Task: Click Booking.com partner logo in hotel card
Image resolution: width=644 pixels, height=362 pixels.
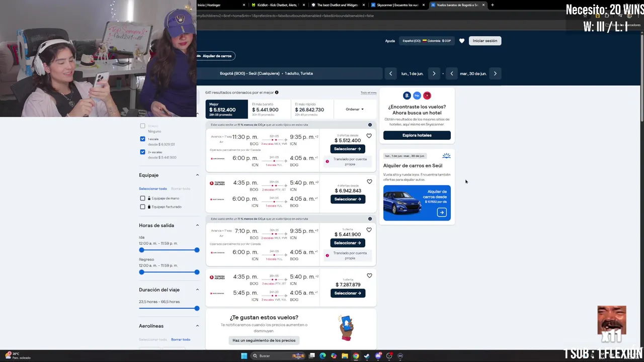Action: (x=407, y=96)
